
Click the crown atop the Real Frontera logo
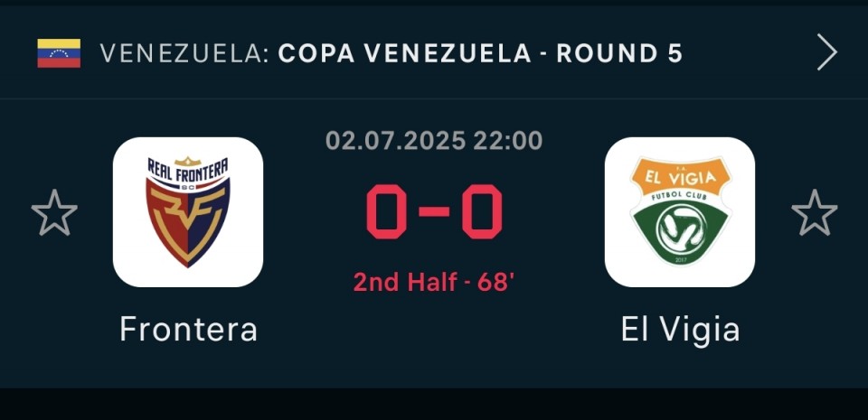coord(188,162)
